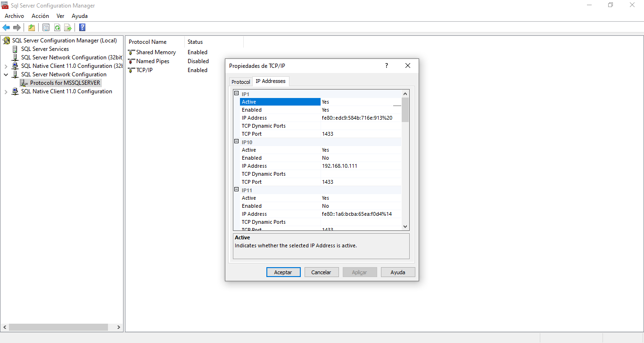The image size is (644, 343).
Task: Click the vertical scrollbar thumb in the IP list
Action: coord(405,110)
